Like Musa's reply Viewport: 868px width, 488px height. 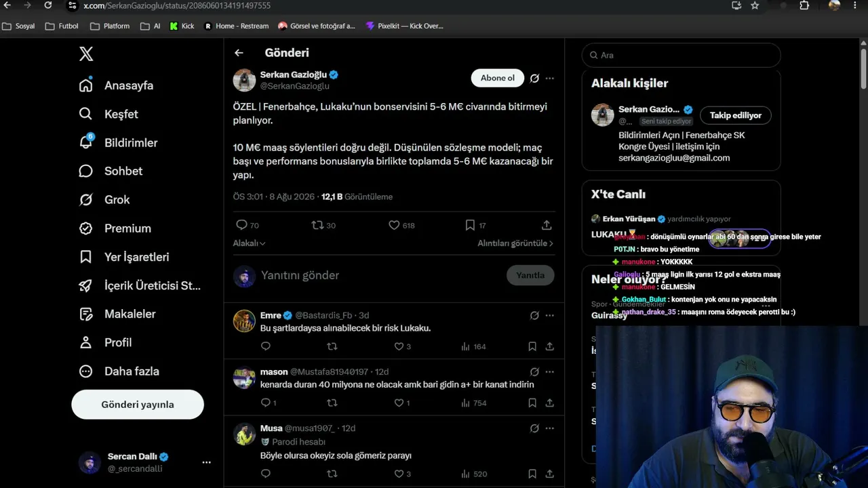399,474
